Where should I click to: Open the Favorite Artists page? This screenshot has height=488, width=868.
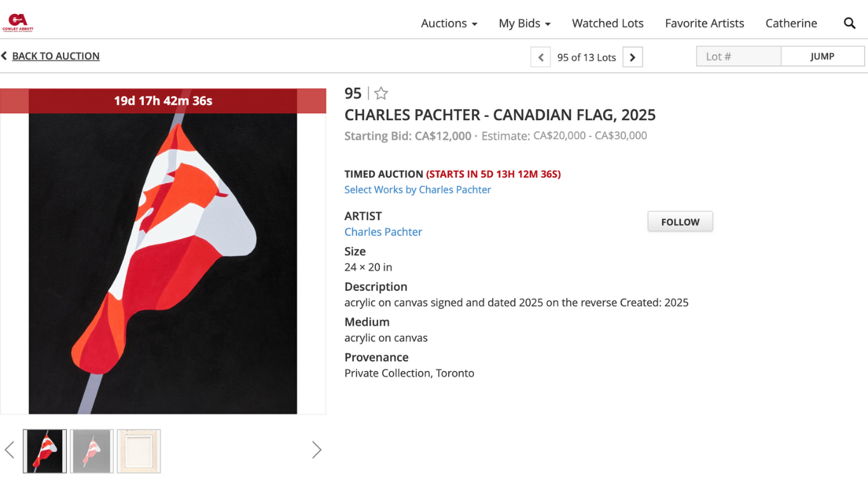click(x=704, y=24)
